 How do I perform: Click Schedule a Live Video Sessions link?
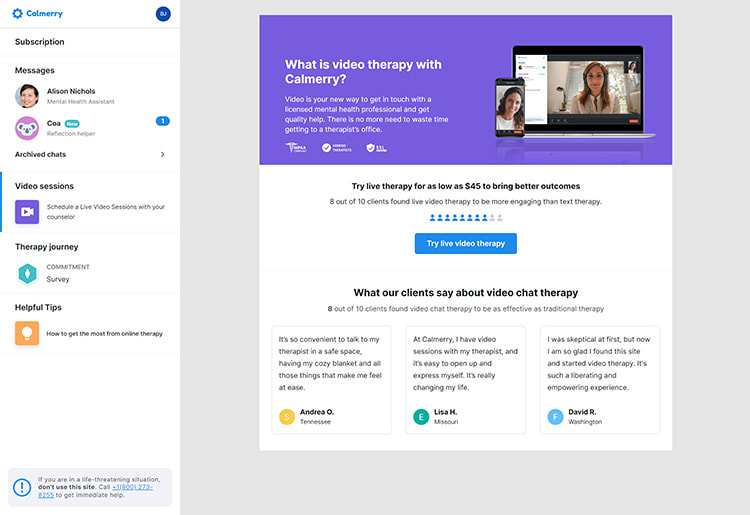(x=105, y=212)
